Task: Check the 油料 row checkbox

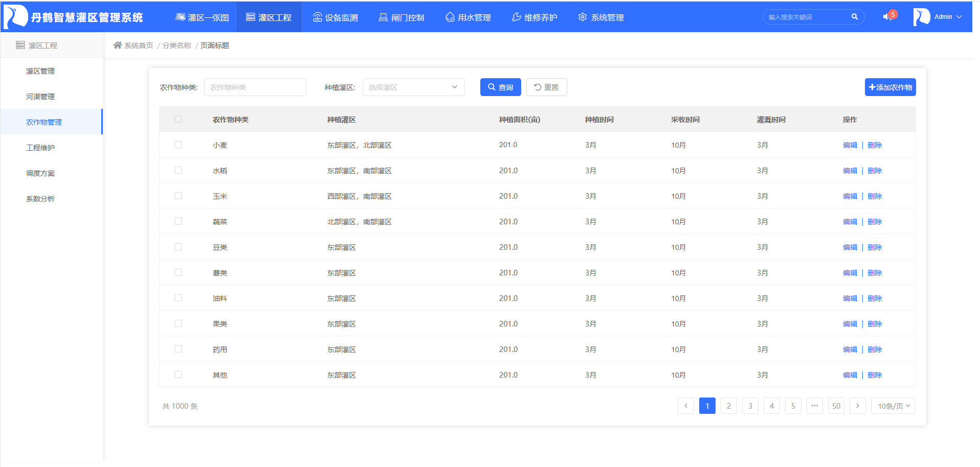Action: point(178,298)
